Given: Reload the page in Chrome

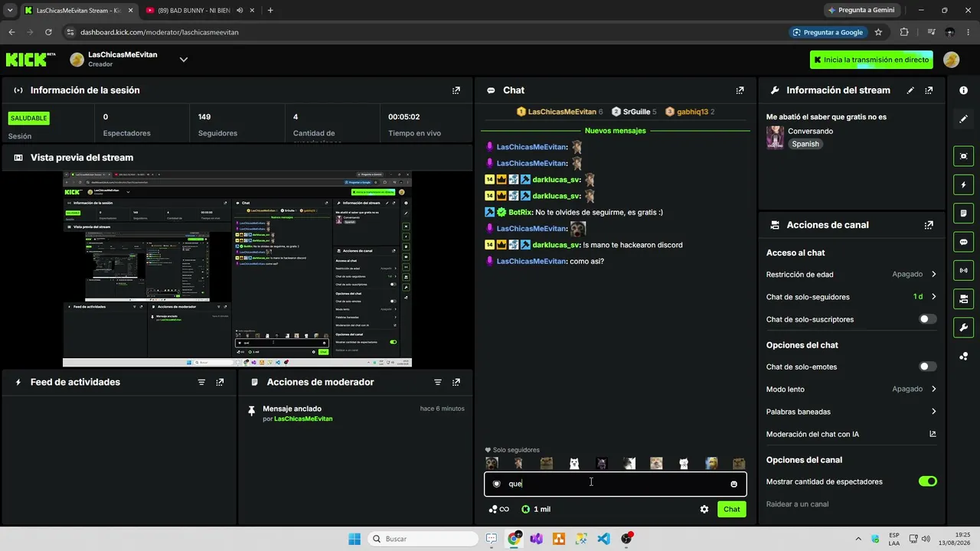Looking at the screenshot, I should coord(48,32).
